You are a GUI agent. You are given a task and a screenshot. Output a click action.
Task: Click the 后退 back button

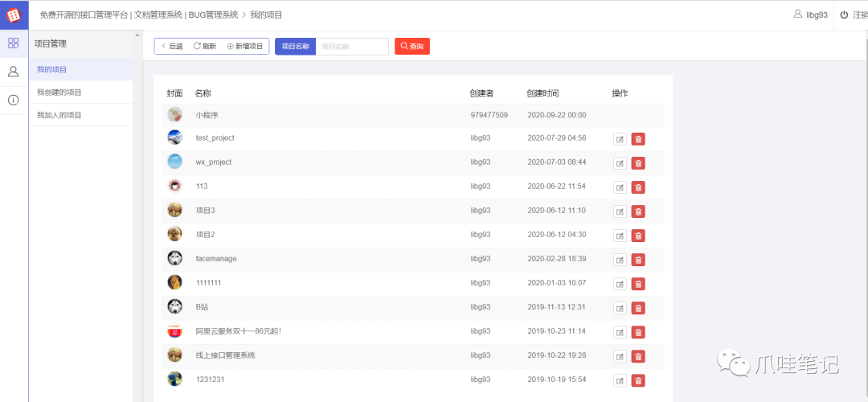coord(172,47)
